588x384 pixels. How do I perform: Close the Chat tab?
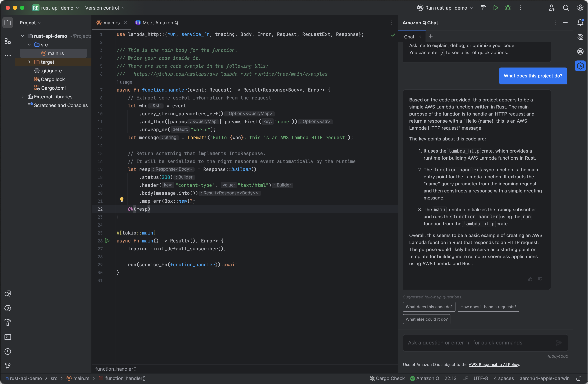[420, 37]
